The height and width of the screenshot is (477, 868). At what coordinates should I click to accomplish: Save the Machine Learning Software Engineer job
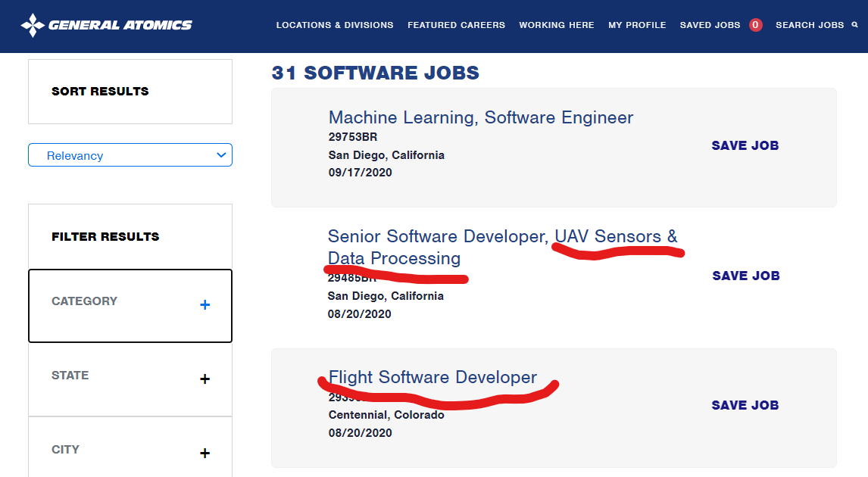tap(745, 145)
